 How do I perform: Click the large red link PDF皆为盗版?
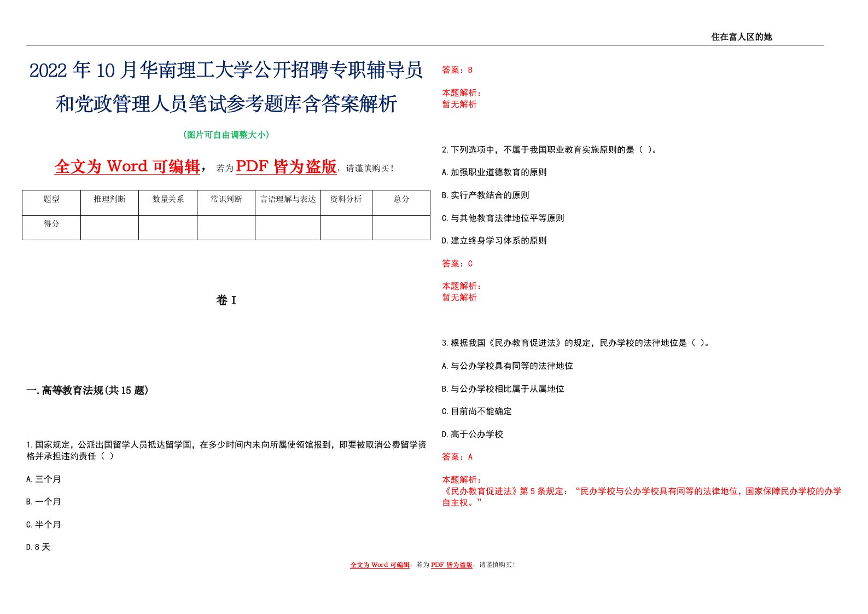(286, 166)
